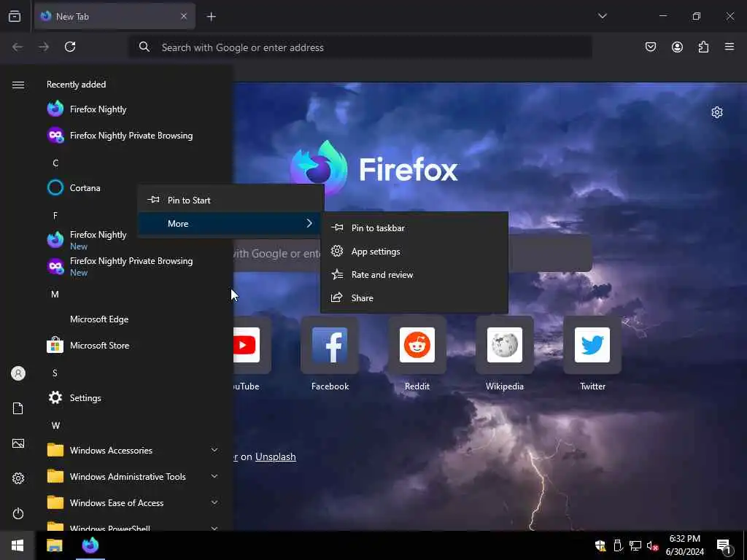The width and height of the screenshot is (747, 560).
Task: Open the Firefox View icon in the tab bar
Action: click(x=15, y=16)
